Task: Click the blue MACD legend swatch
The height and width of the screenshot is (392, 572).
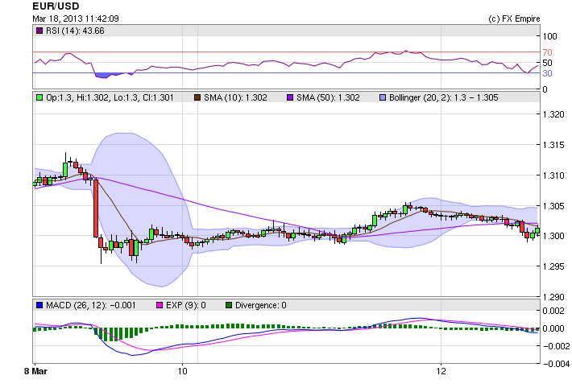Action: 39,305
